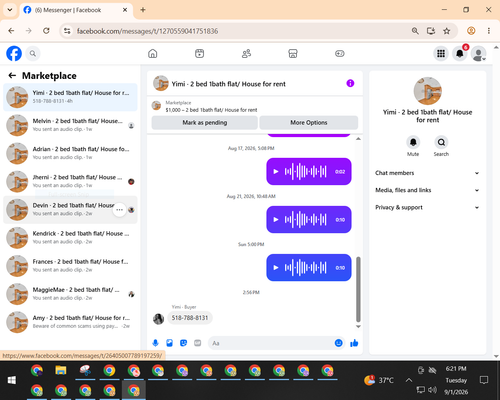The image size is (500, 400).
Task: Click the chat scroll up arrow
Action: pos(358,139)
